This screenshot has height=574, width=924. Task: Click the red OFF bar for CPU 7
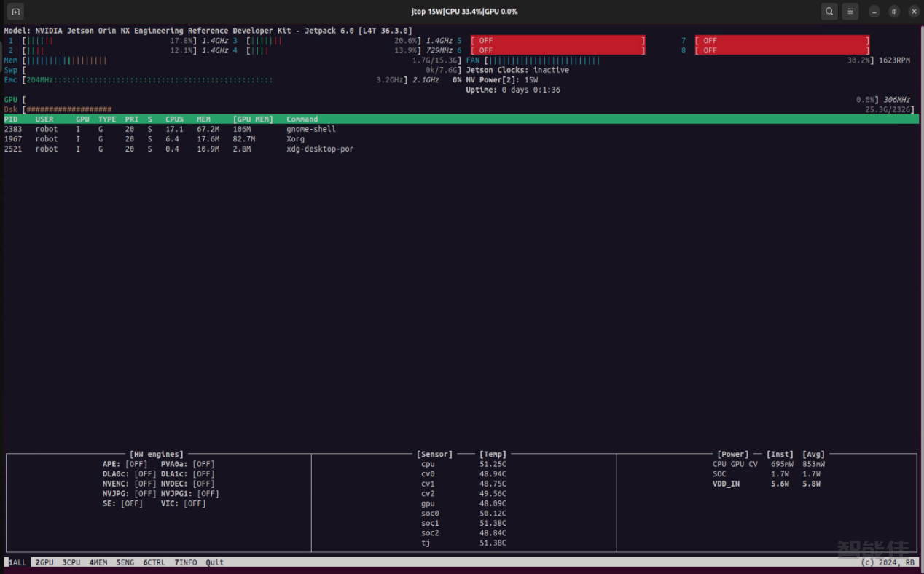(782, 41)
